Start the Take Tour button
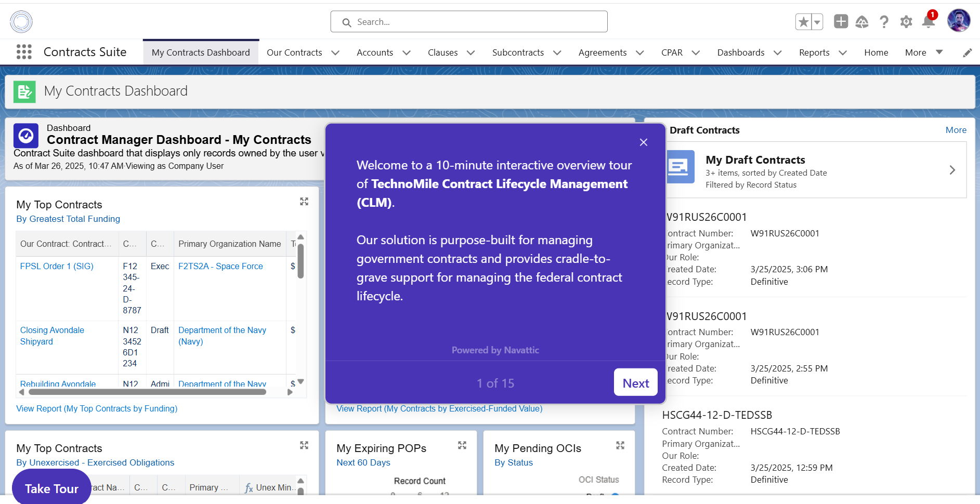The width and height of the screenshot is (980, 504). point(51,487)
